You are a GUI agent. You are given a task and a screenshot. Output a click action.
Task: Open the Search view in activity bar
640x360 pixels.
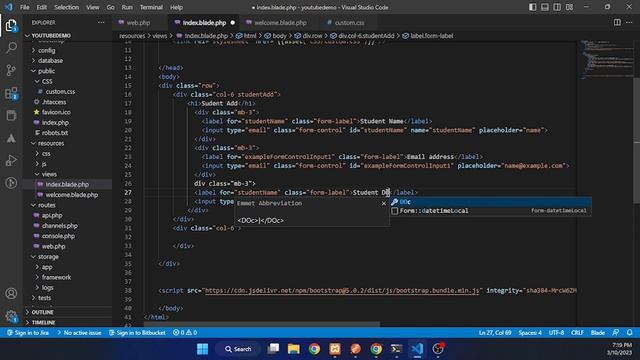[11, 48]
